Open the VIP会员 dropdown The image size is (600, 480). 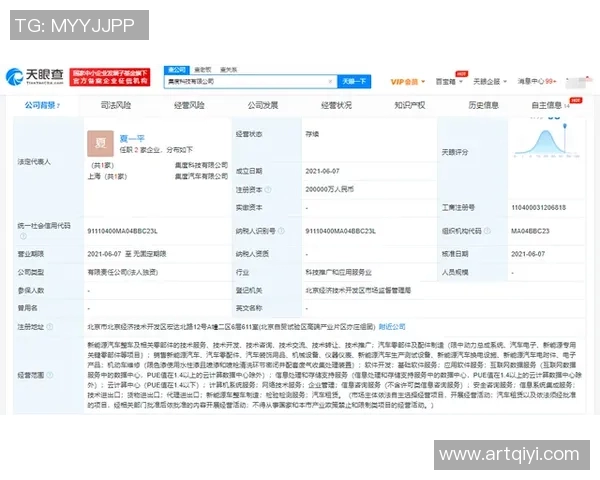pyautogui.click(x=408, y=82)
